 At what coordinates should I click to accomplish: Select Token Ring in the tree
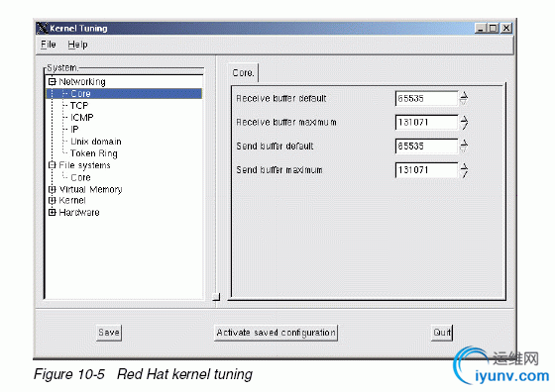coord(94,153)
